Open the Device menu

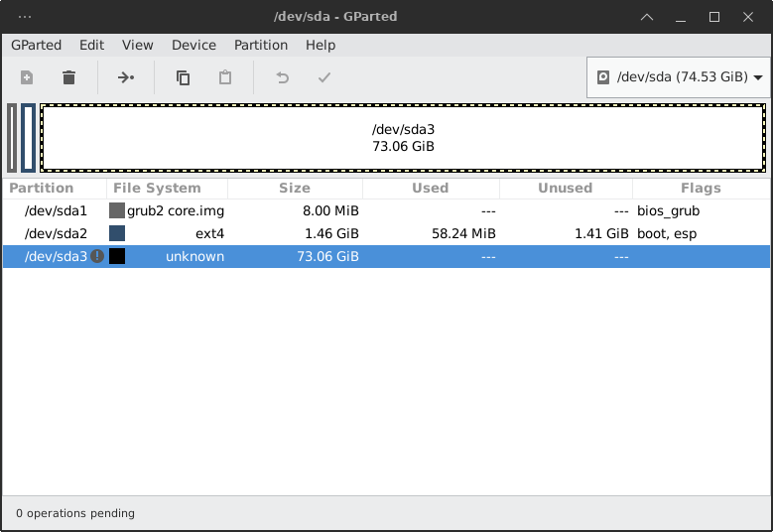pyautogui.click(x=193, y=45)
